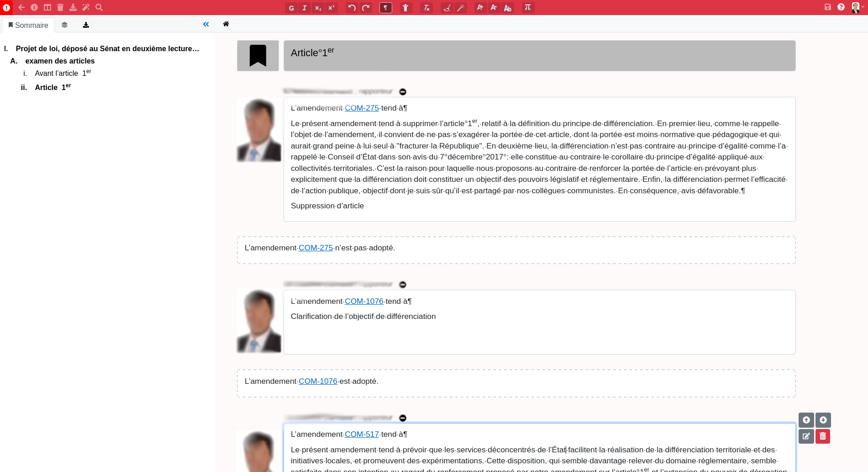
Task: Move the block up with the arrow button
Action: pyautogui.click(x=806, y=420)
